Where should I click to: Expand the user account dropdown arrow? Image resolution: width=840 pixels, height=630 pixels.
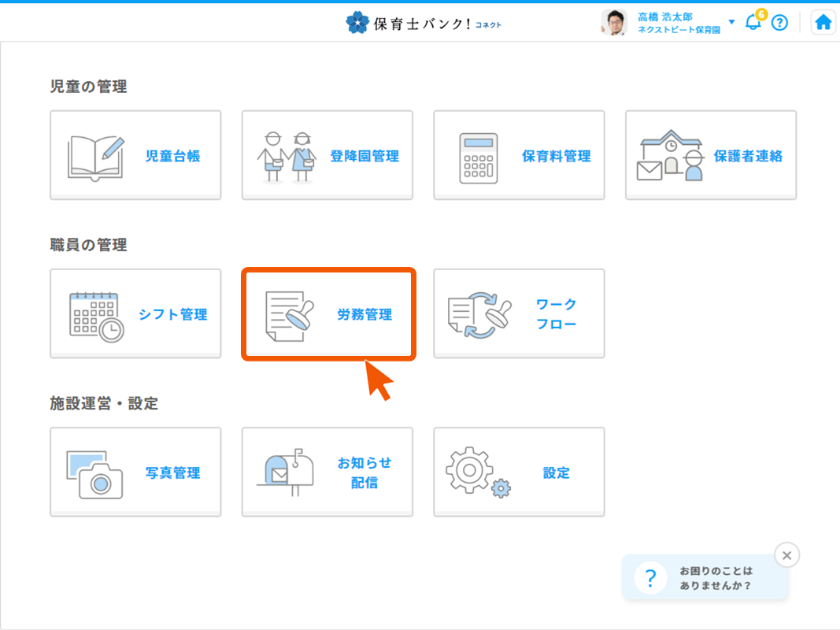click(731, 22)
